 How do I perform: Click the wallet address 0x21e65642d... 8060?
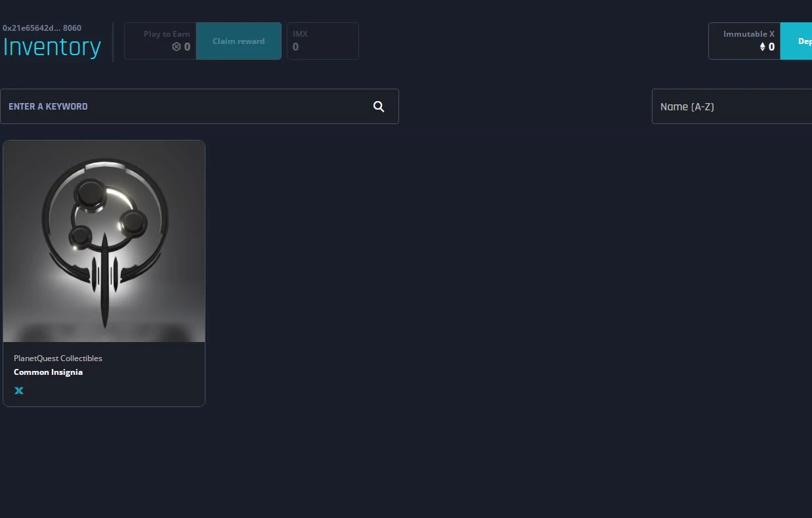point(42,28)
